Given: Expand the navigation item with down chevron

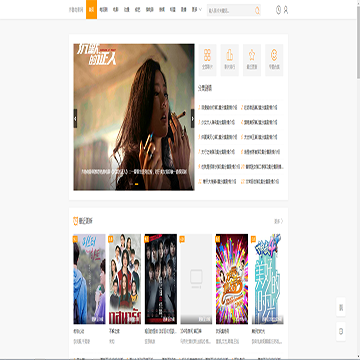Looking at the screenshot, I should pos(197,10).
